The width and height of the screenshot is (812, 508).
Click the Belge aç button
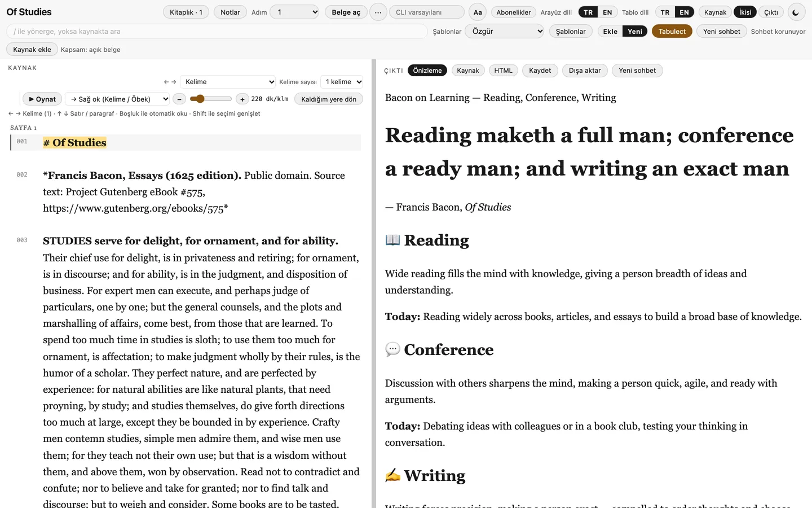pyautogui.click(x=346, y=12)
